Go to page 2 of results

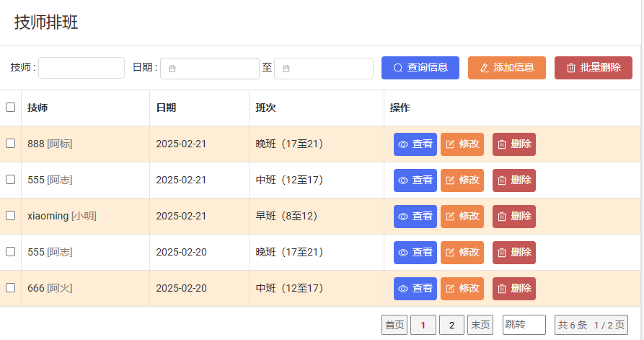click(451, 326)
